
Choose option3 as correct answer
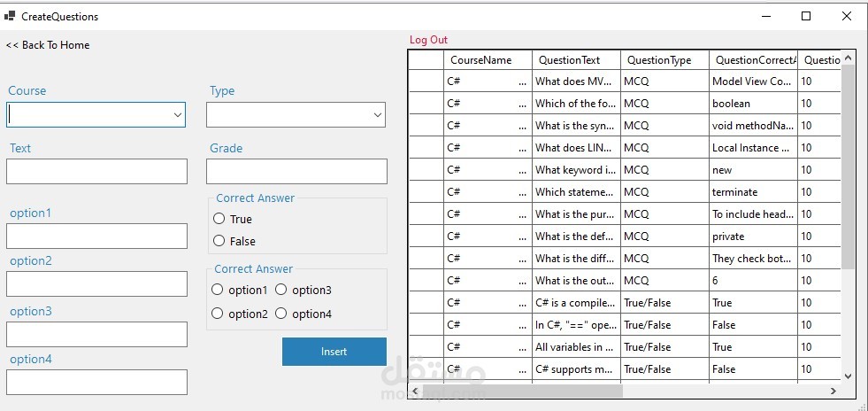(x=281, y=290)
